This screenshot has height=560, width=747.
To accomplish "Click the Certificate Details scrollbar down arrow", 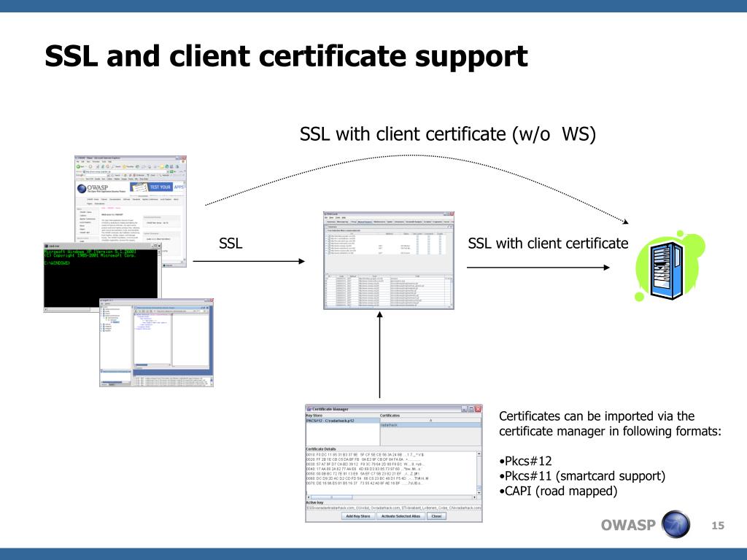I will point(479,493).
